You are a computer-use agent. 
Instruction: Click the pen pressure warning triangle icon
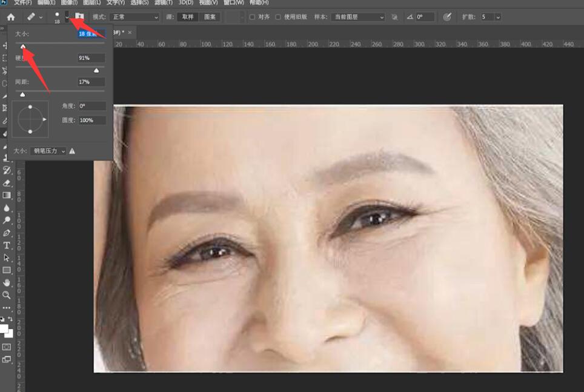tap(72, 151)
